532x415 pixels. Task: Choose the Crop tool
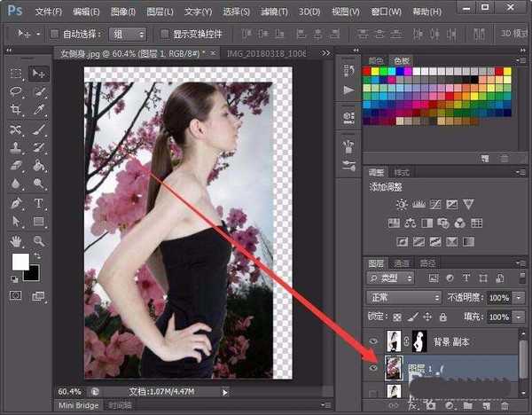16,110
